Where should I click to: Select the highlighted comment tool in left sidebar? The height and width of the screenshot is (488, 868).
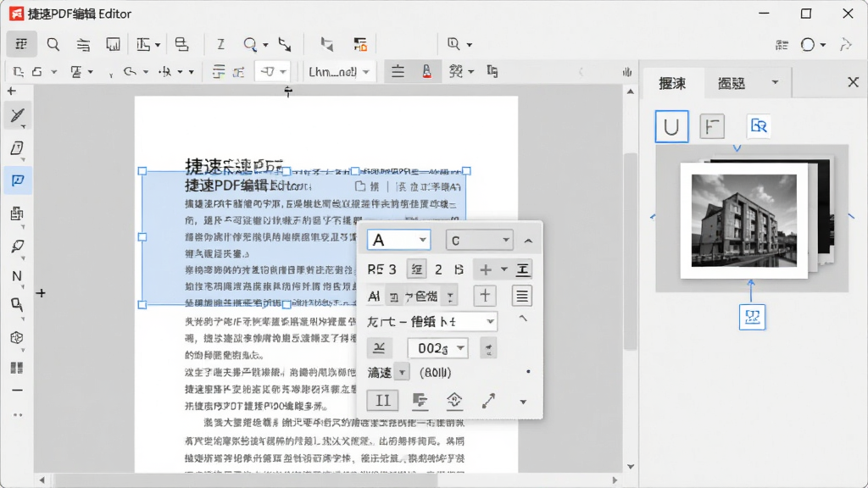(x=17, y=180)
